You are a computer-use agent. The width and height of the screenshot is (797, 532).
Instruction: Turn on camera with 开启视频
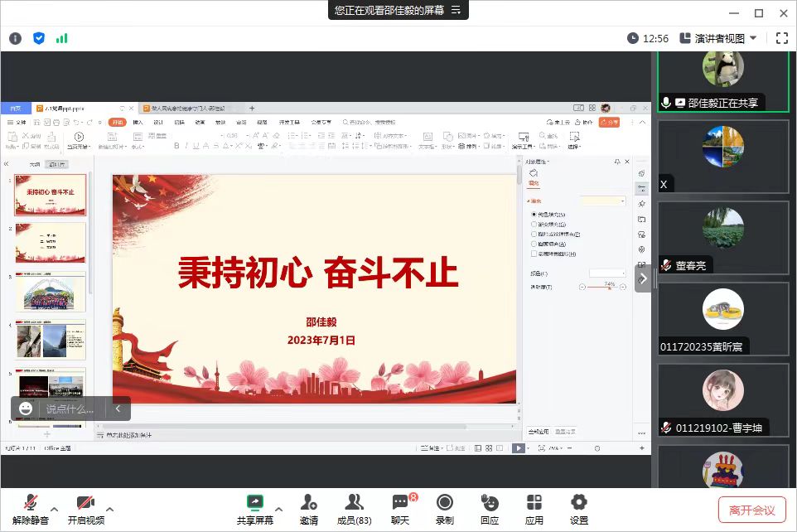pos(86,509)
